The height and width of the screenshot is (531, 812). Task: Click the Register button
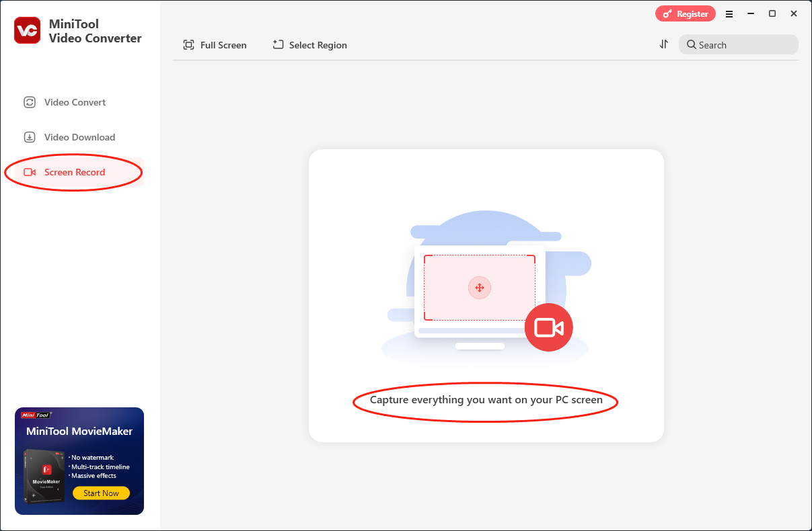pos(686,13)
